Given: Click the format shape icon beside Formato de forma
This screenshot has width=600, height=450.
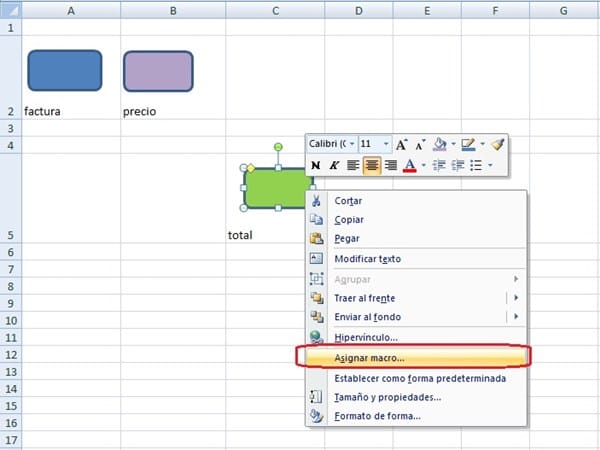Looking at the screenshot, I should tap(316, 416).
